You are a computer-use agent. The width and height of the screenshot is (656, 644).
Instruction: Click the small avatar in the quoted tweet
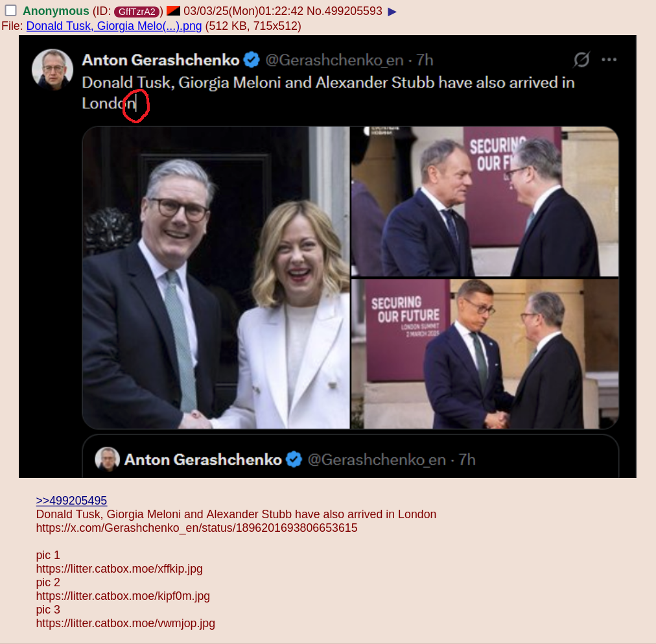coord(108,459)
